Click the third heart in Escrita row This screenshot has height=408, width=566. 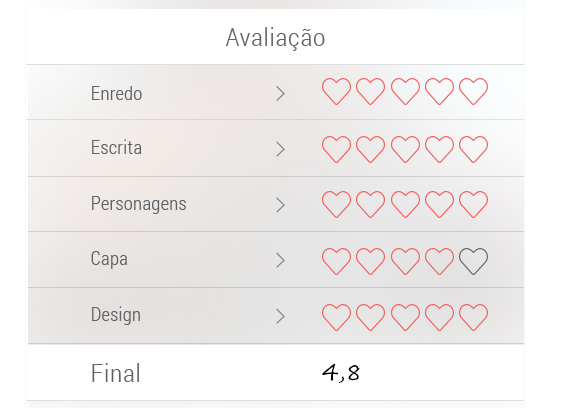pos(405,149)
